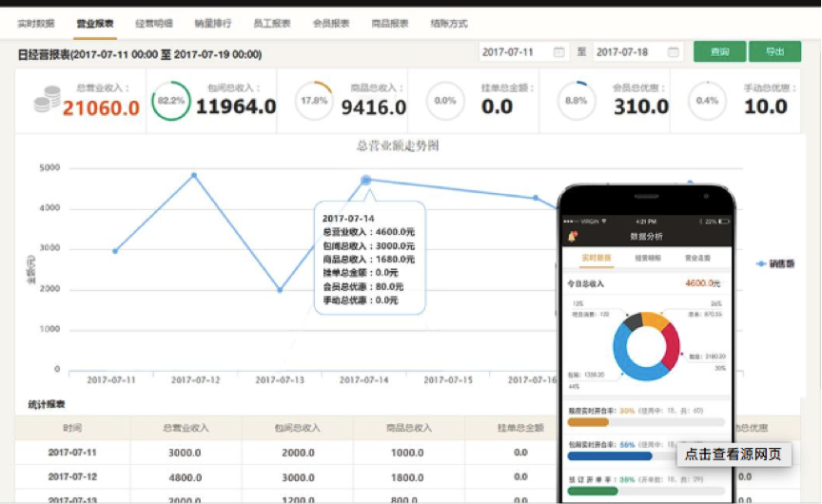
Task: Click the chart data point for 2017-07-11
Action: click(x=115, y=251)
